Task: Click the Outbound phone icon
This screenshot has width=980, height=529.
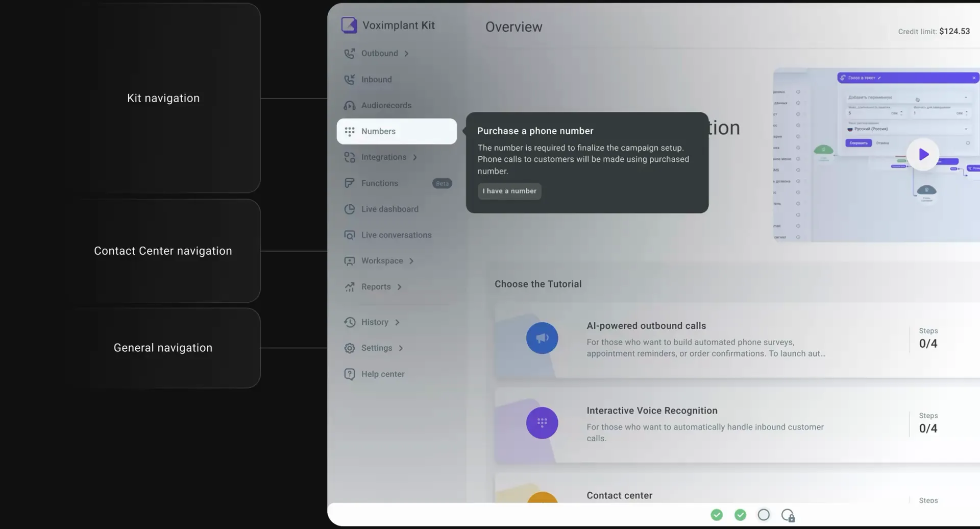Action: point(350,54)
